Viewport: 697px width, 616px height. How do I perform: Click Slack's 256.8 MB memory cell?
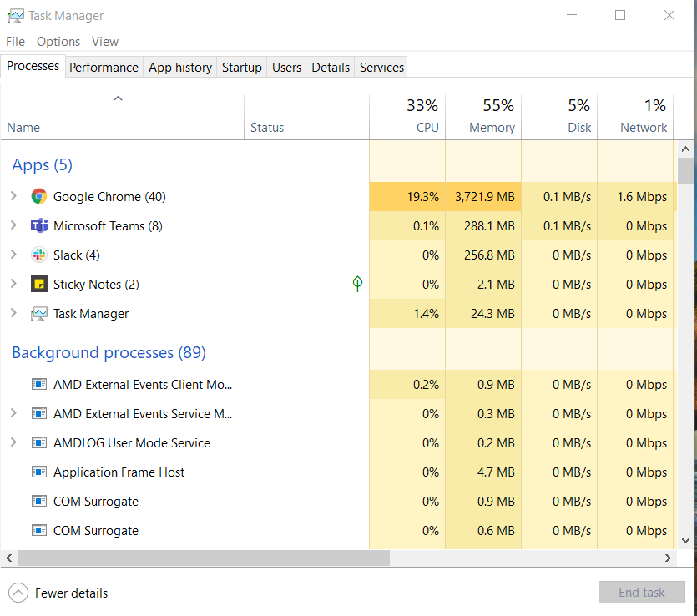tap(483, 255)
